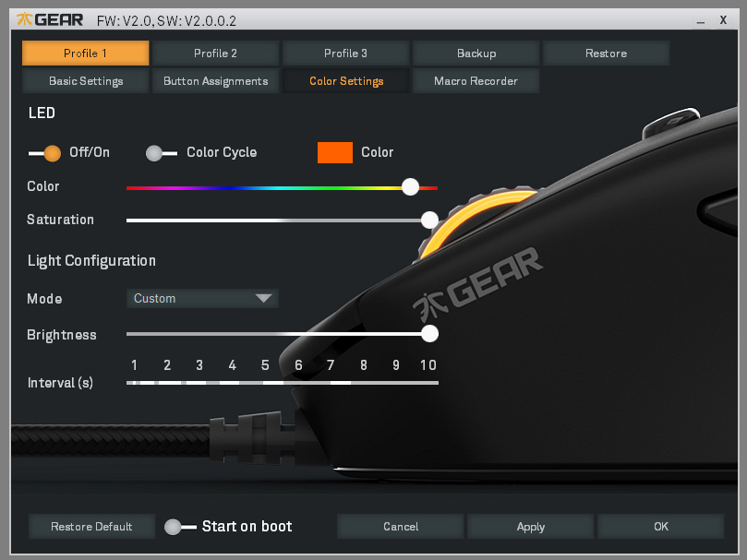747x560 pixels.
Task: Select the Color Settings tab
Action: (x=345, y=81)
